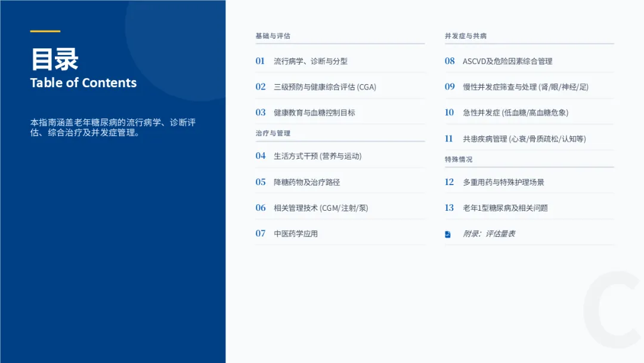Open entry 03 健康教育与血糖控制目标
Viewport: 644px width, 363px height.
pos(340,113)
